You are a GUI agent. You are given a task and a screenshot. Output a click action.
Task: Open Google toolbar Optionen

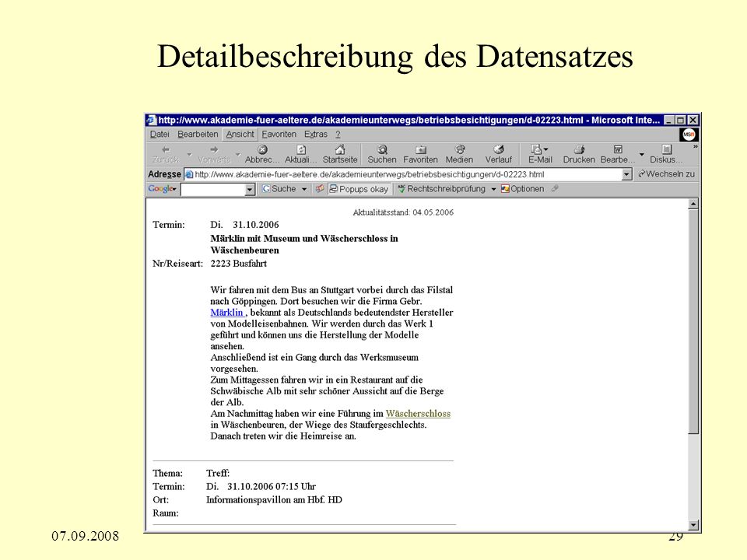tap(523, 189)
